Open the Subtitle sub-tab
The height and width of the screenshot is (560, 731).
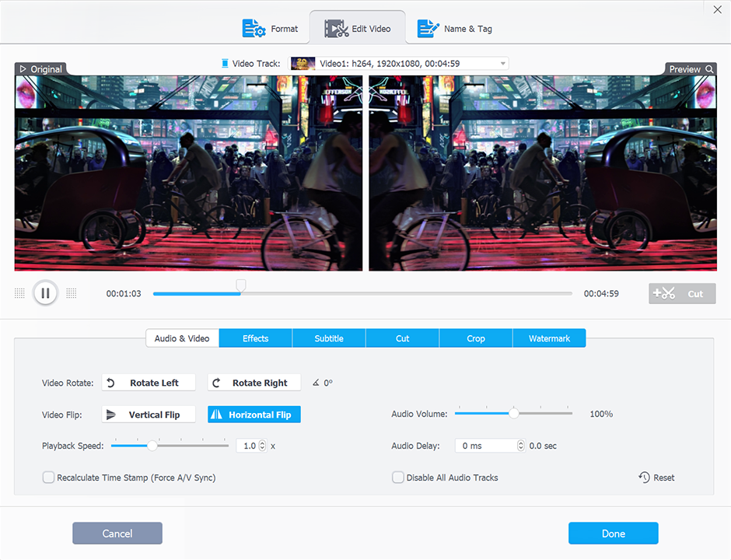tap(329, 338)
